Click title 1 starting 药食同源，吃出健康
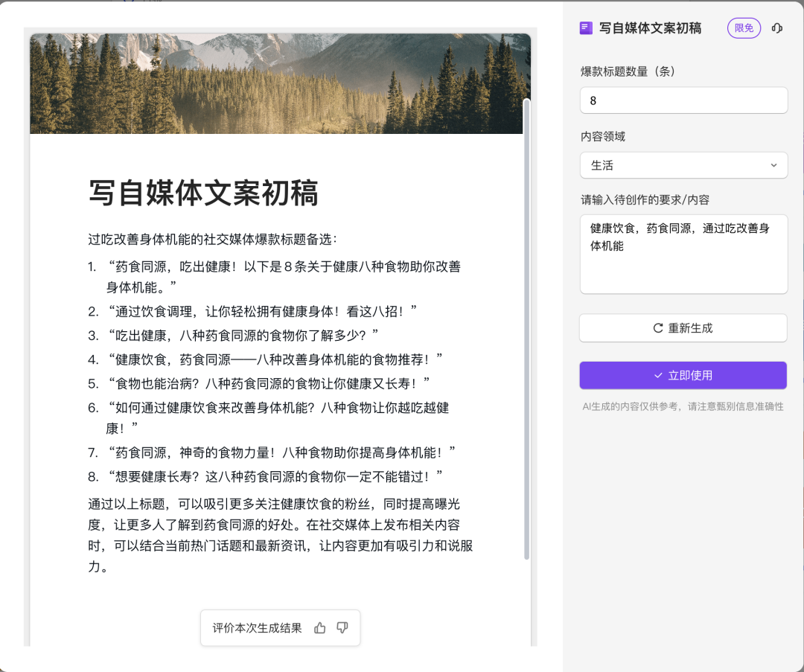 (275, 277)
